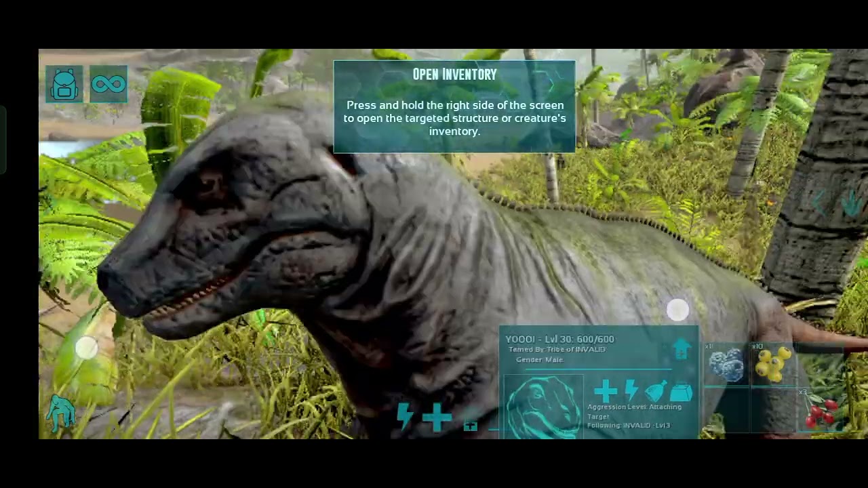Image resolution: width=868 pixels, height=488 pixels.
Task: Tap 'Aggression Level: Attaching Target' text
Action: (635, 411)
